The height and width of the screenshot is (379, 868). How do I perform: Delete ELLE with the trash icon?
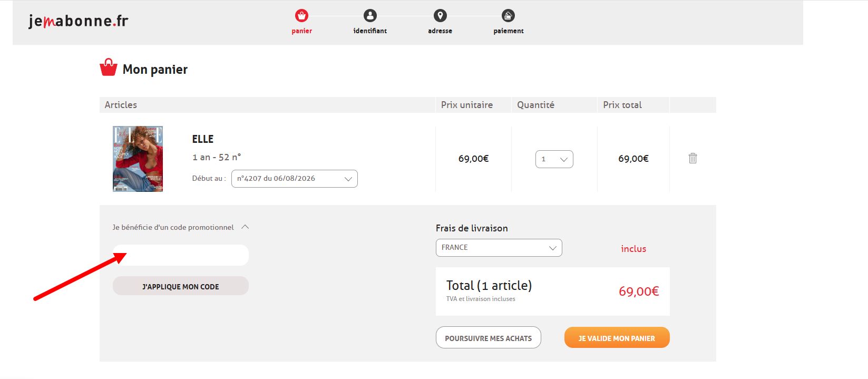pos(693,158)
